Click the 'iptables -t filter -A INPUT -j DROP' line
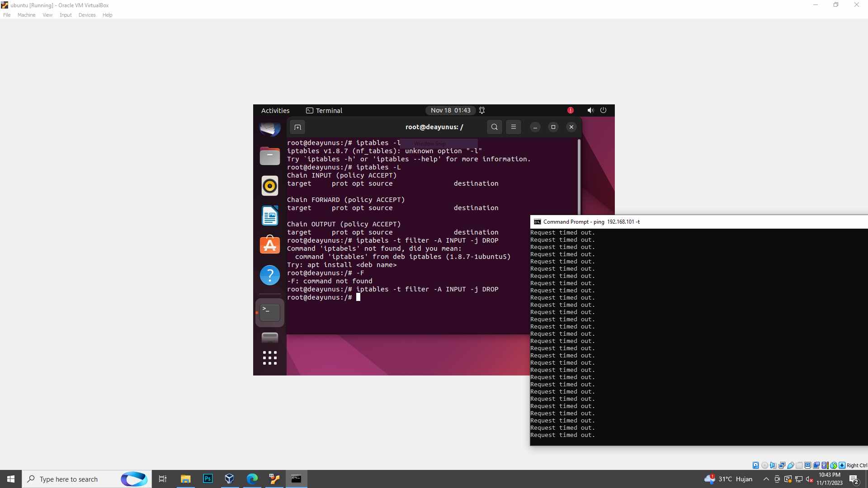 click(393, 289)
